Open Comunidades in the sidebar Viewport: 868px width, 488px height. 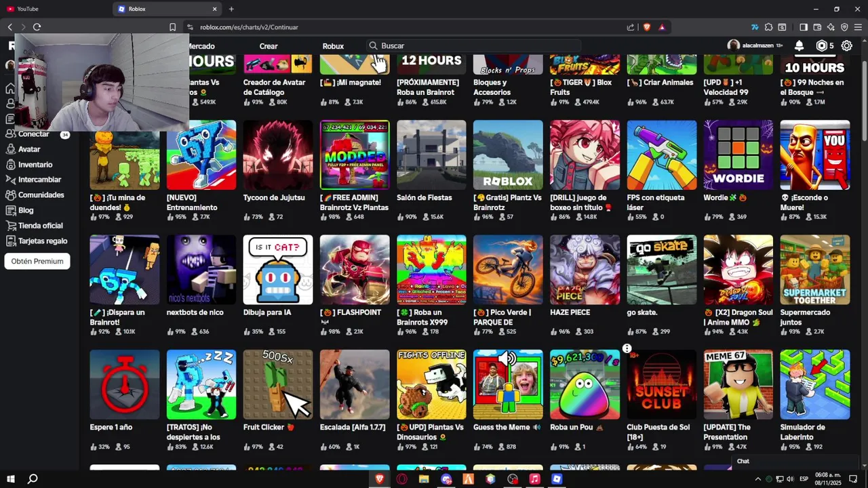[x=41, y=195]
